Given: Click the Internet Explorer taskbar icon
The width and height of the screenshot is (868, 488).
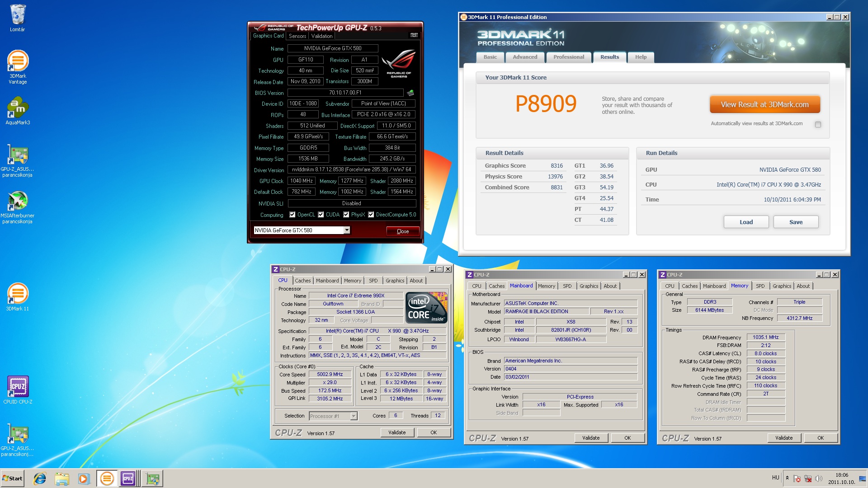Looking at the screenshot, I should pyautogui.click(x=40, y=479).
